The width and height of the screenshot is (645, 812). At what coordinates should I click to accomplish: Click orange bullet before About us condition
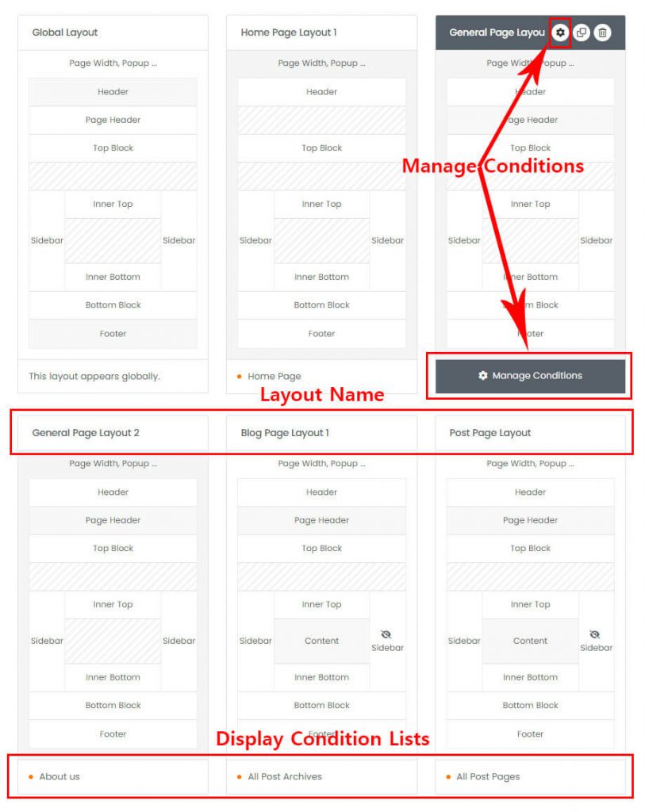32,777
